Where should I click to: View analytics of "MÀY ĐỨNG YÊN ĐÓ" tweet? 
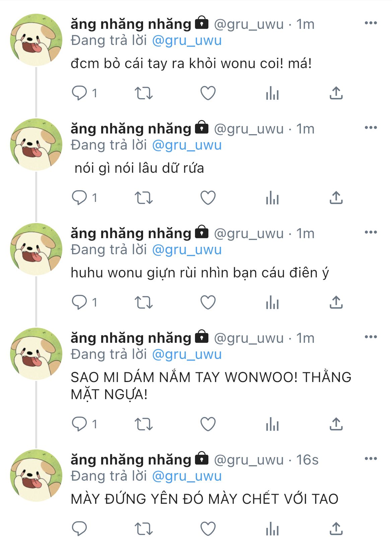(x=272, y=529)
